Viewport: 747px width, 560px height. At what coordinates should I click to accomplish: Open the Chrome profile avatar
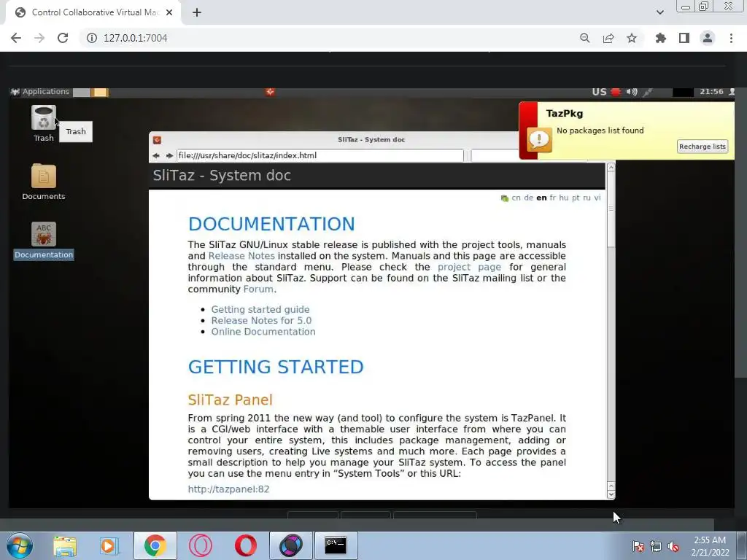708,38
